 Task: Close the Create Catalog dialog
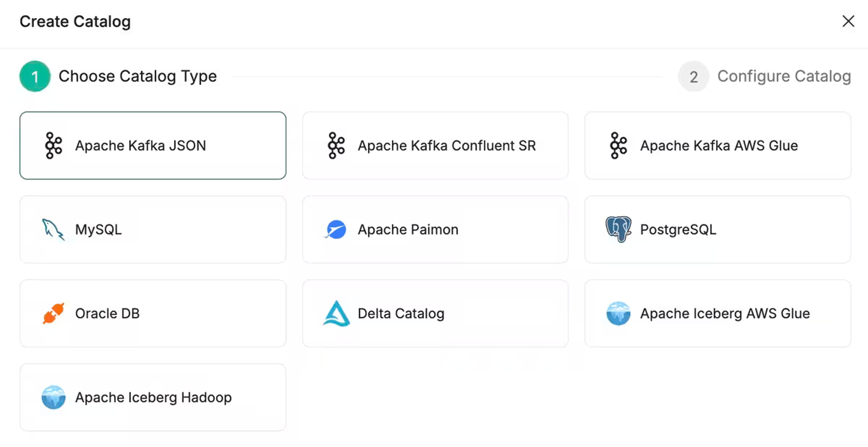pyautogui.click(x=848, y=21)
